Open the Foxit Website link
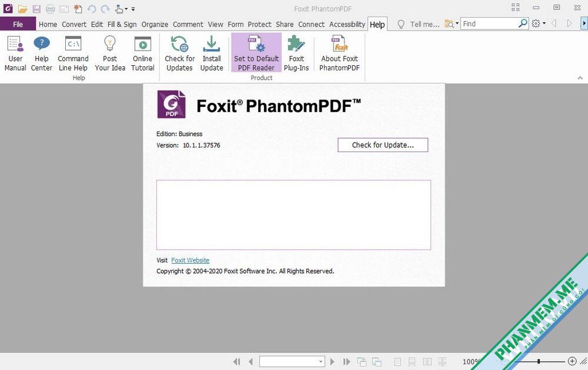The height and width of the screenshot is (370, 588). (190, 260)
